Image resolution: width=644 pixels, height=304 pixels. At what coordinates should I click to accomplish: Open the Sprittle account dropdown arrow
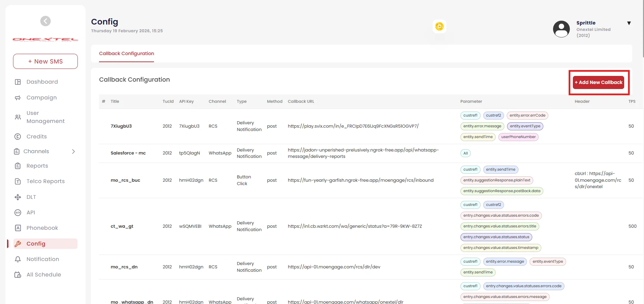(x=629, y=23)
